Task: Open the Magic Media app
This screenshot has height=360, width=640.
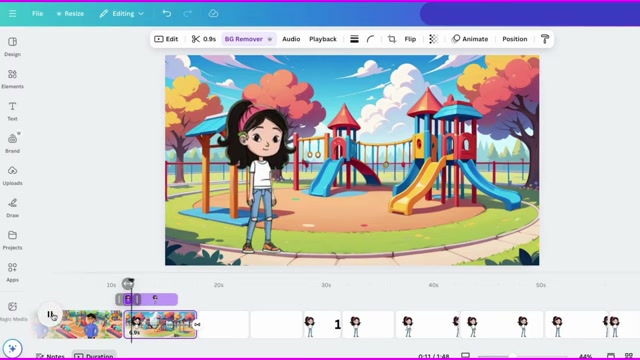Action: point(13,311)
